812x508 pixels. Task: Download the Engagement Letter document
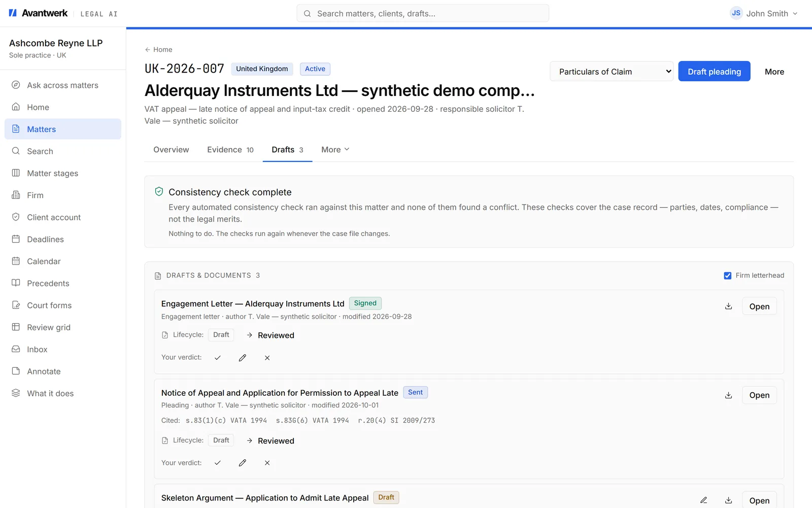[728, 306]
